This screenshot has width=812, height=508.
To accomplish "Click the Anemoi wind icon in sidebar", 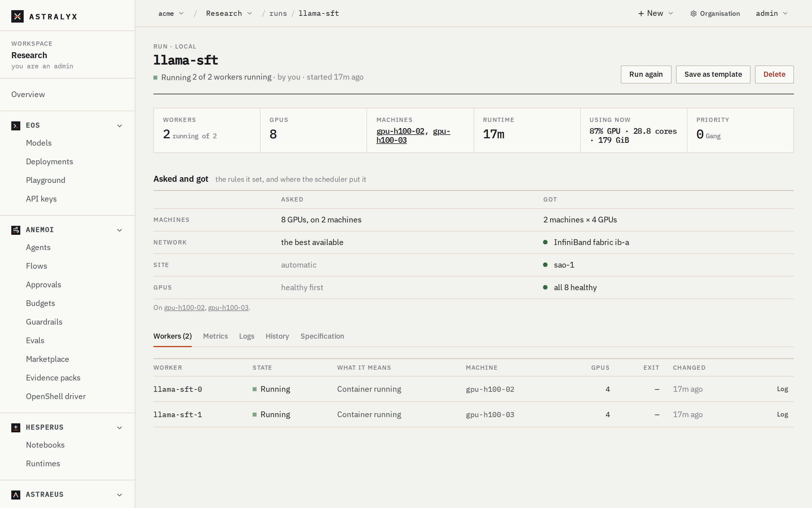I will tap(16, 230).
